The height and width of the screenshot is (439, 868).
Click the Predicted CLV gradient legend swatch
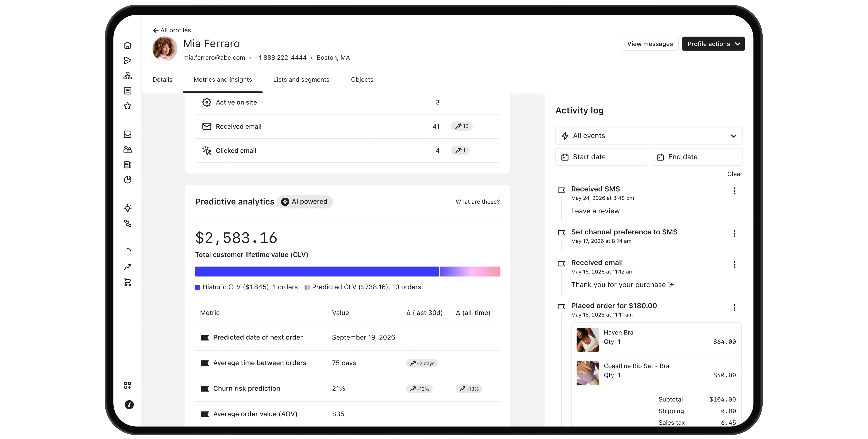tap(307, 287)
